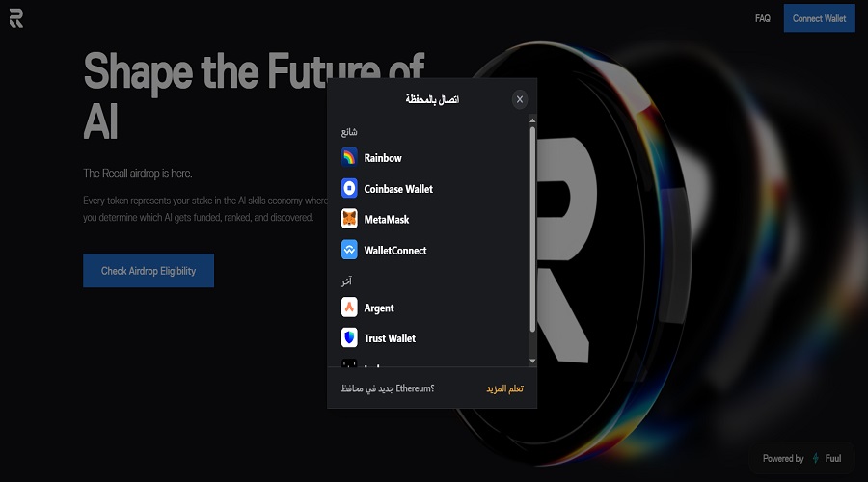
Task: Click the MetaMask label
Action: pos(387,220)
